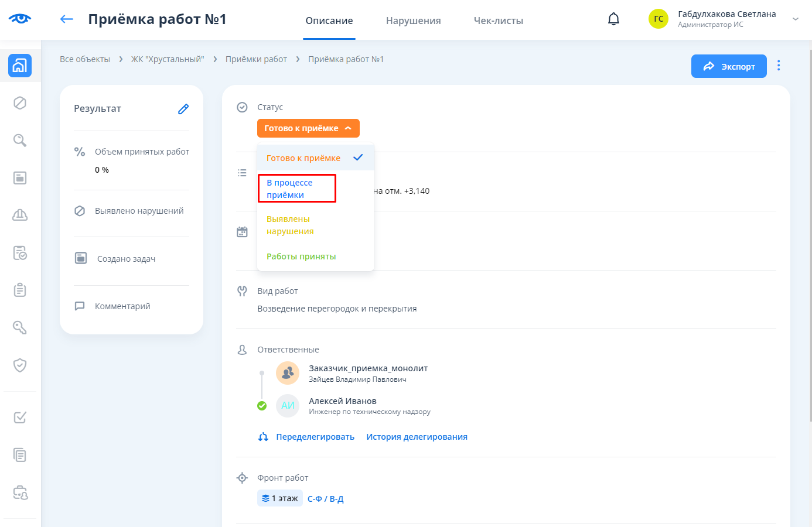Open notifications bell
The width and height of the screenshot is (812, 527).
tap(613, 19)
